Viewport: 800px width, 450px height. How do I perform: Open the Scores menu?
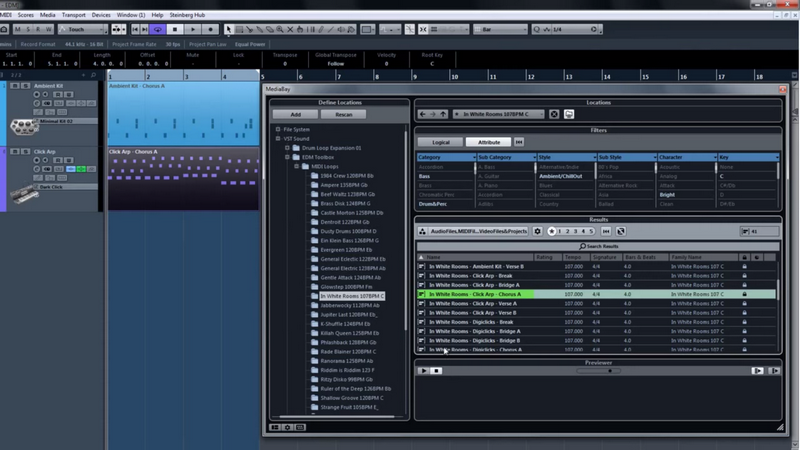[x=26, y=15]
